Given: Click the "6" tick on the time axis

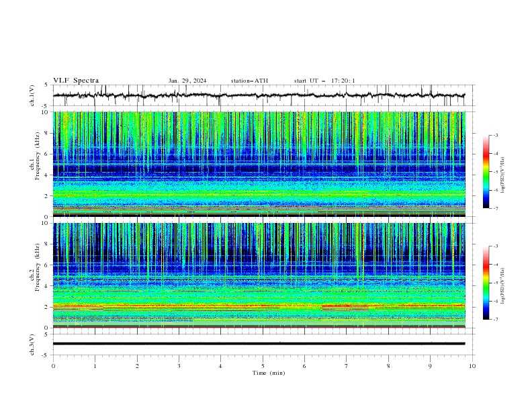Looking at the screenshot, I should click(x=304, y=366).
